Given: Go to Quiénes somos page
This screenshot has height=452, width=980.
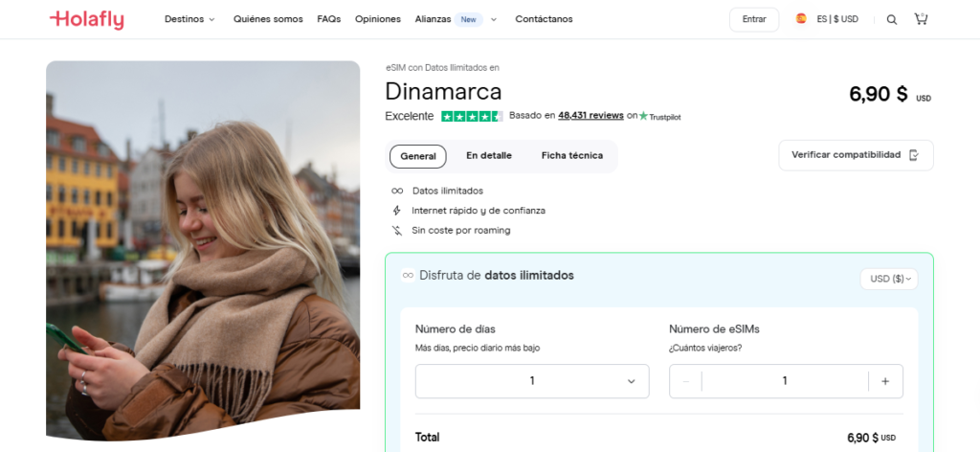Looking at the screenshot, I should tap(268, 19).
